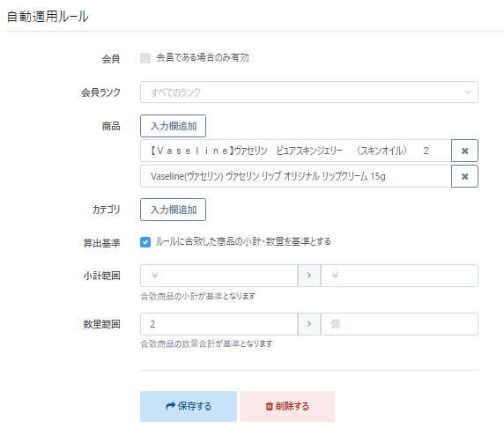Click the label 会員である場合のみ有効

[x=203, y=58]
